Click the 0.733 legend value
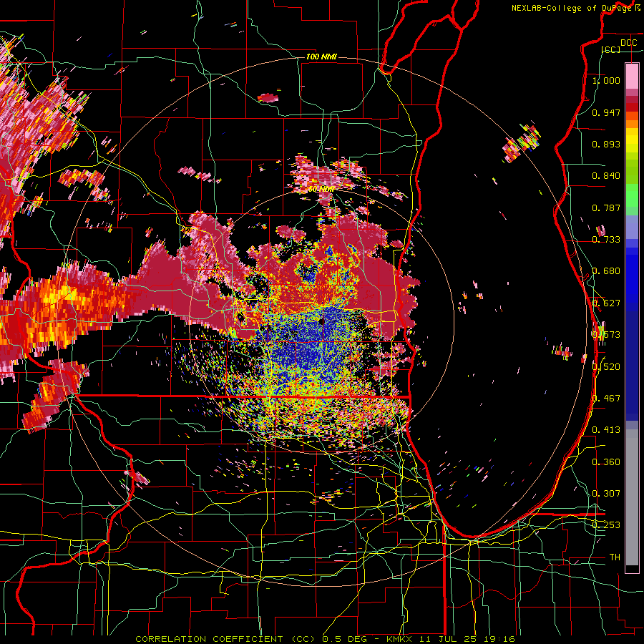644x644 pixels. 606,240
